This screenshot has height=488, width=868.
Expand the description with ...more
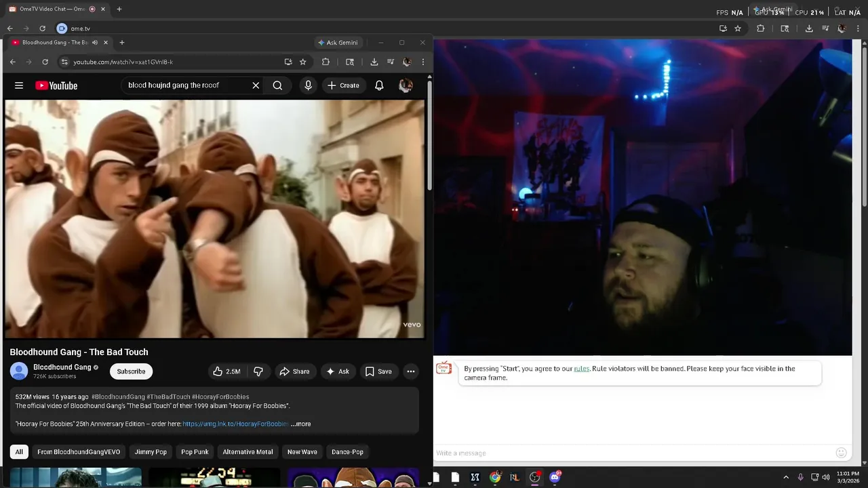tap(300, 424)
